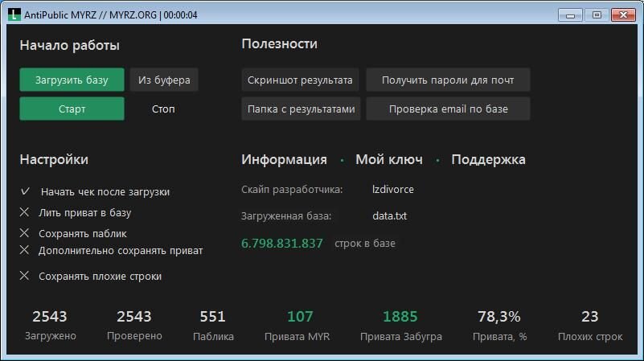
Task: Load database via Из буфера button
Action: (164, 80)
